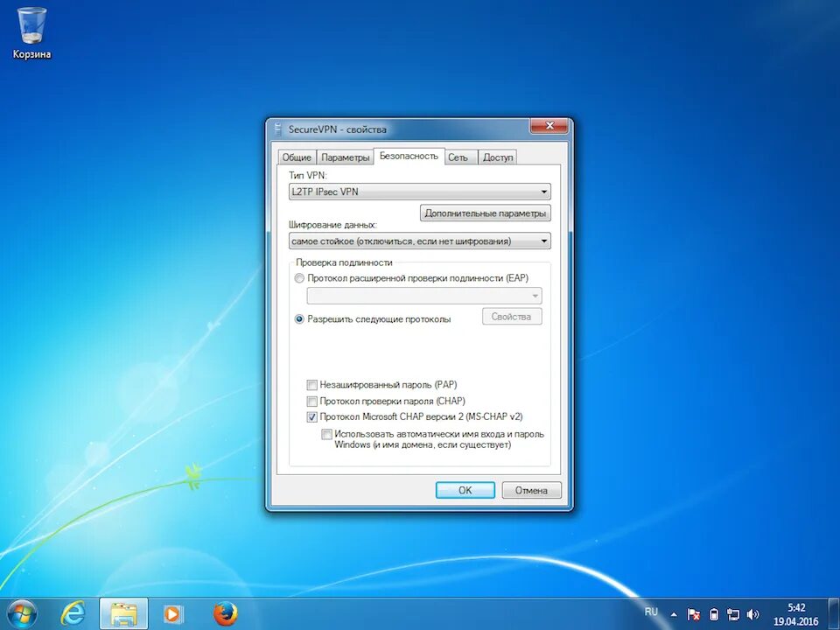Uncheck the MS-CHAP v2 checkbox
Screen dimensions: 840x630
(311, 416)
